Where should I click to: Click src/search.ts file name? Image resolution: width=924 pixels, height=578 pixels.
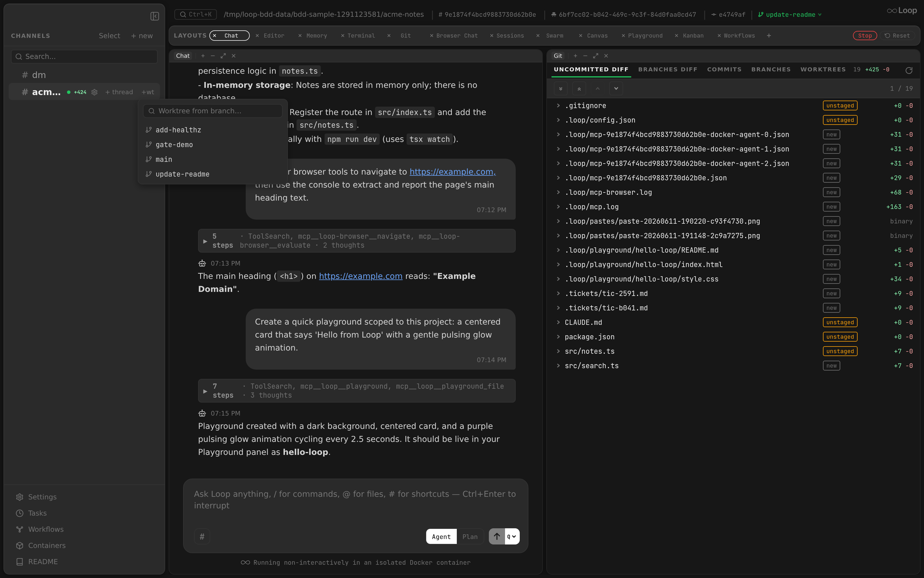pyautogui.click(x=591, y=366)
